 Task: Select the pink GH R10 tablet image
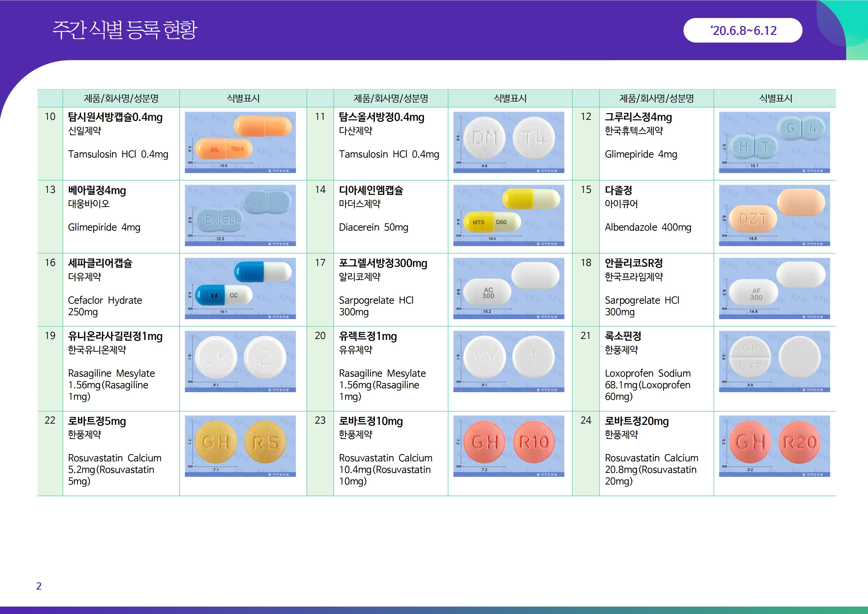(x=508, y=446)
